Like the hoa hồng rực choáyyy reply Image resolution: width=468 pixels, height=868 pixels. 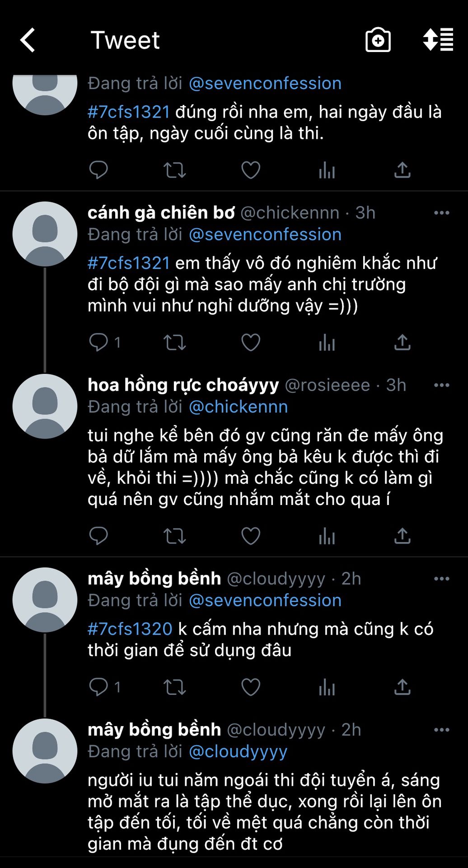coord(251,536)
